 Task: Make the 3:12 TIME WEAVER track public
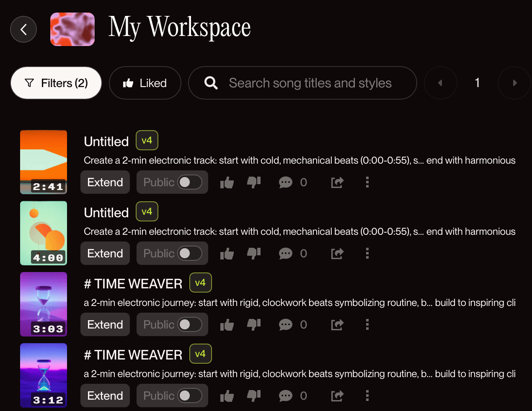[x=190, y=396]
